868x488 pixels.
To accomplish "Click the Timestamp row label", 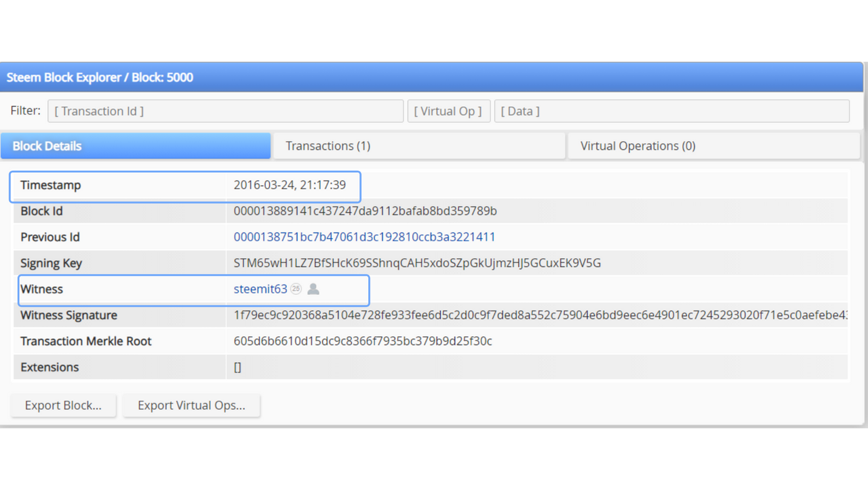I will point(50,185).
